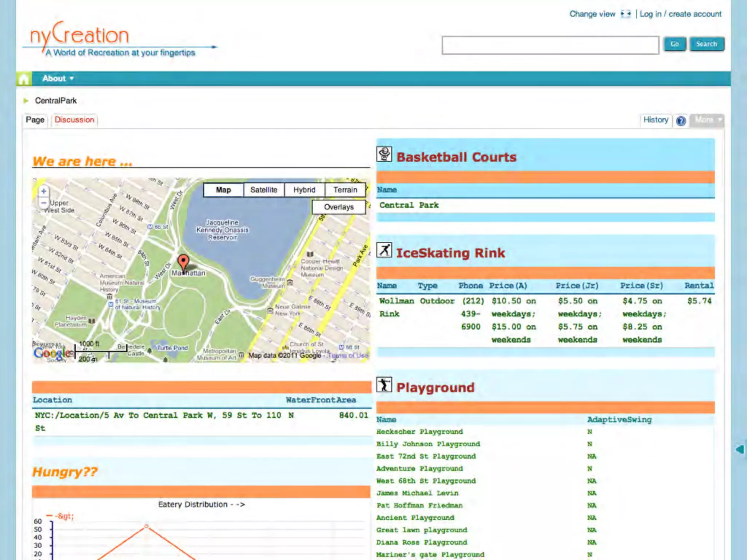This screenshot has width=747, height=560.
Task: Switch map to Satellite view
Action: [264, 190]
